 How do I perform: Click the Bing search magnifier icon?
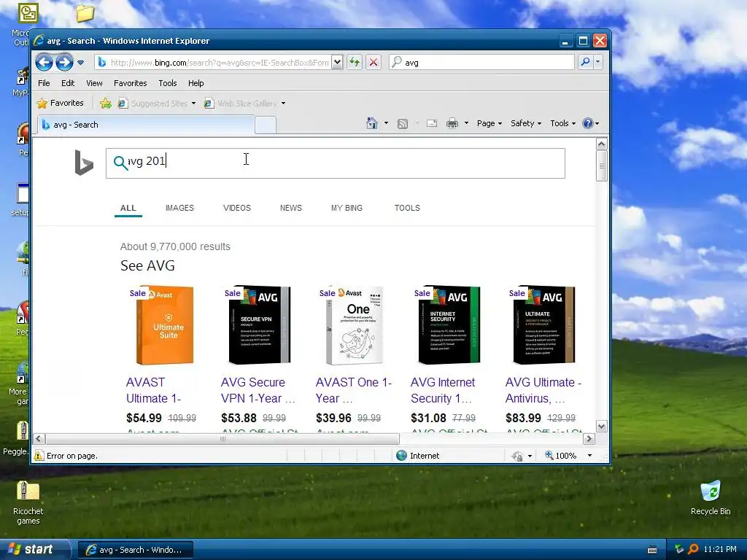tap(120, 163)
